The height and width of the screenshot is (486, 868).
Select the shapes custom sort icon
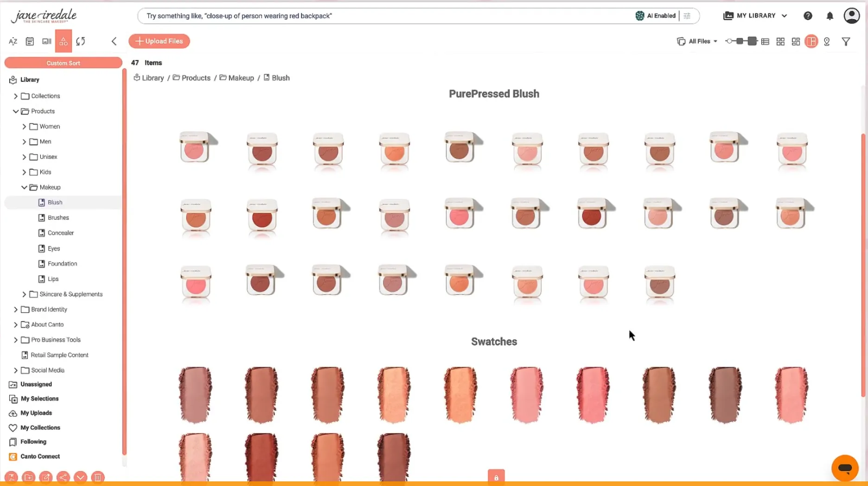pos(64,41)
